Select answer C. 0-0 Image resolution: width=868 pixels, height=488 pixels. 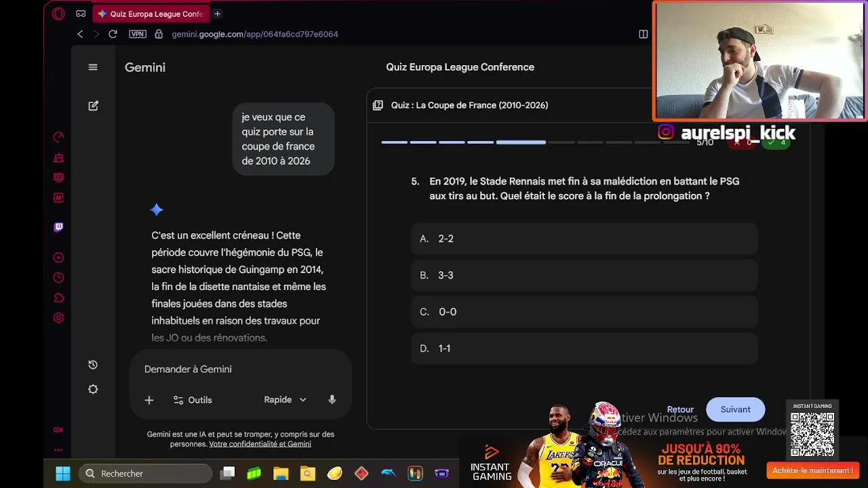tap(584, 312)
